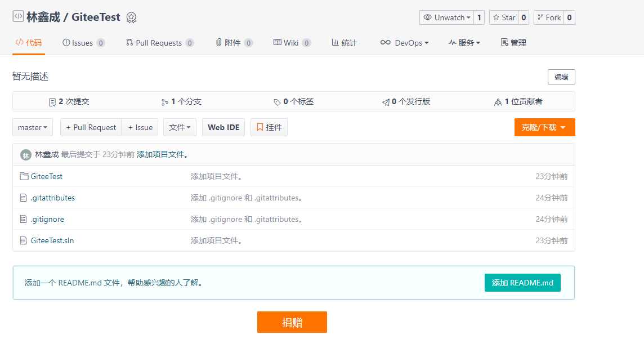View the 1 个分支 branches
Screen dimensions: 644x357
[181, 101]
